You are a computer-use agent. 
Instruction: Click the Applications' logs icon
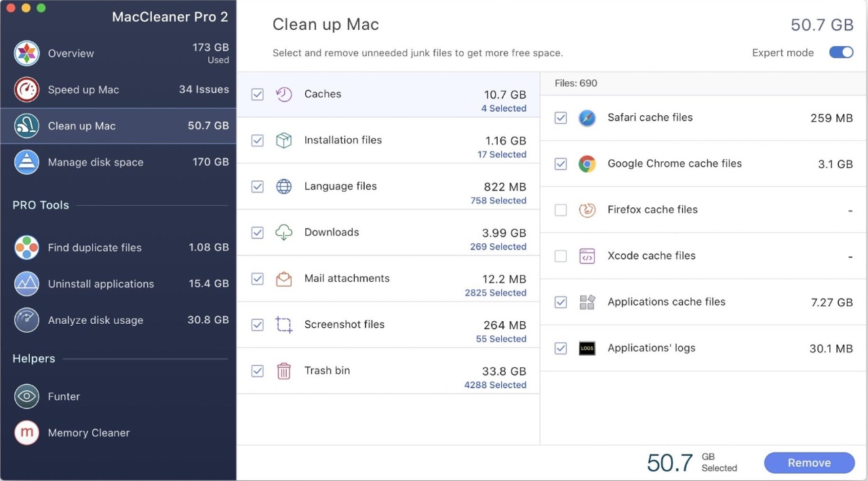click(x=587, y=348)
